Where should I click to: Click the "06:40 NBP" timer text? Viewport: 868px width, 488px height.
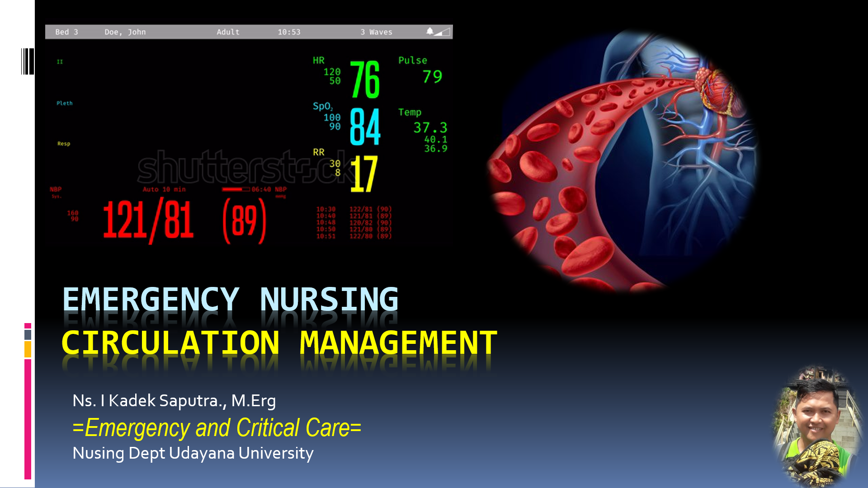269,189
